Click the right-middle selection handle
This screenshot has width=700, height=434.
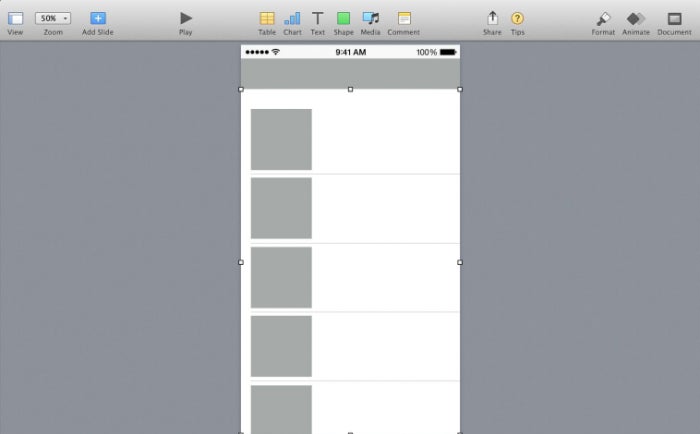[460, 262]
